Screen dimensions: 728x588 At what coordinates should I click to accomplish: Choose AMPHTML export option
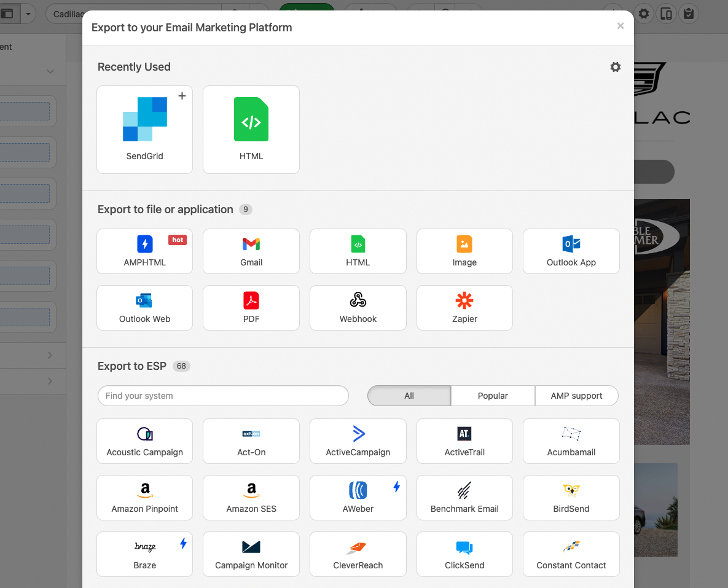[x=144, y=251]
